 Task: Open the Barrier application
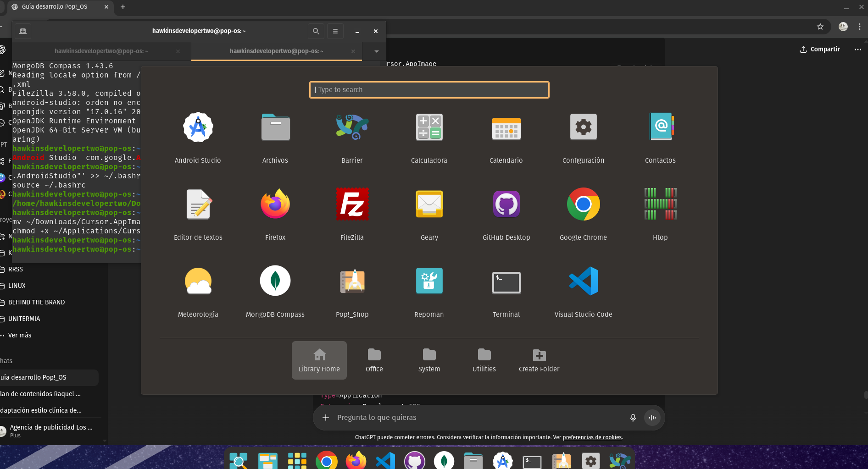tap(352, 127)
